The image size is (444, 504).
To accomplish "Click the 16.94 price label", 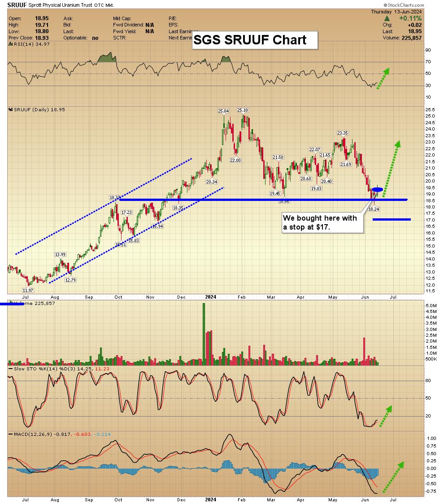I will [x=157, y=226].
